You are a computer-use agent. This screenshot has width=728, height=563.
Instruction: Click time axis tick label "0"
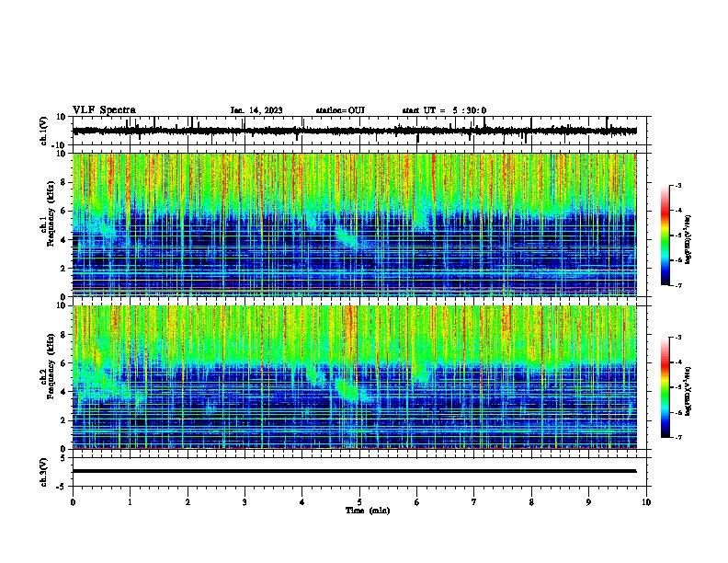pos(73,502)
